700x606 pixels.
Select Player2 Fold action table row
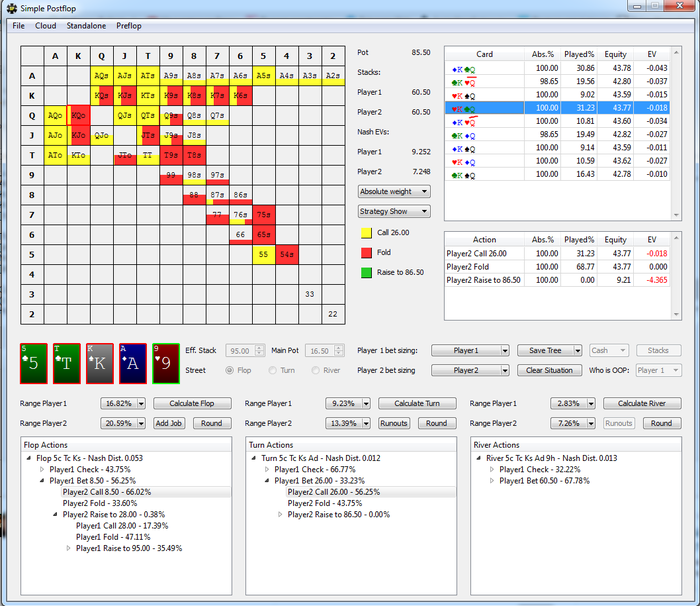click(558, 267)
